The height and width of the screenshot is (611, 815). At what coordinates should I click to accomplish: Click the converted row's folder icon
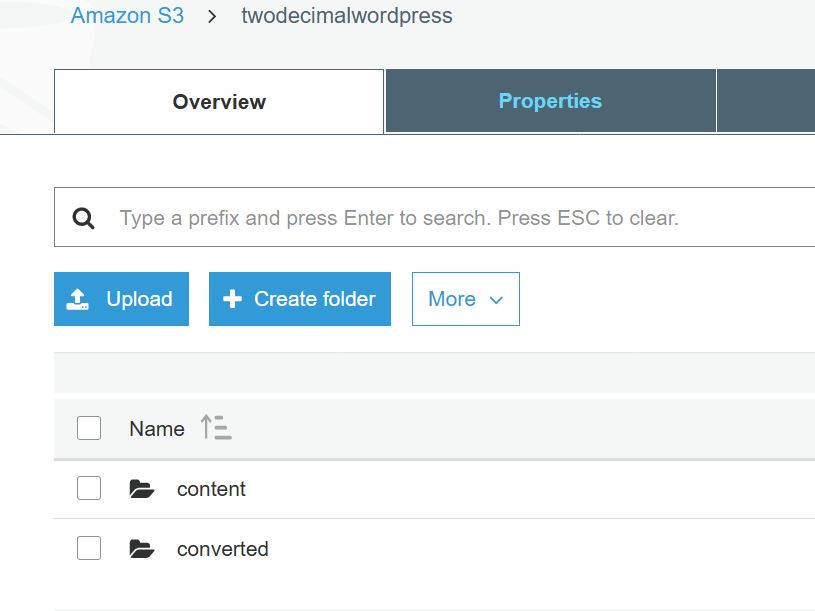[142, 549]
